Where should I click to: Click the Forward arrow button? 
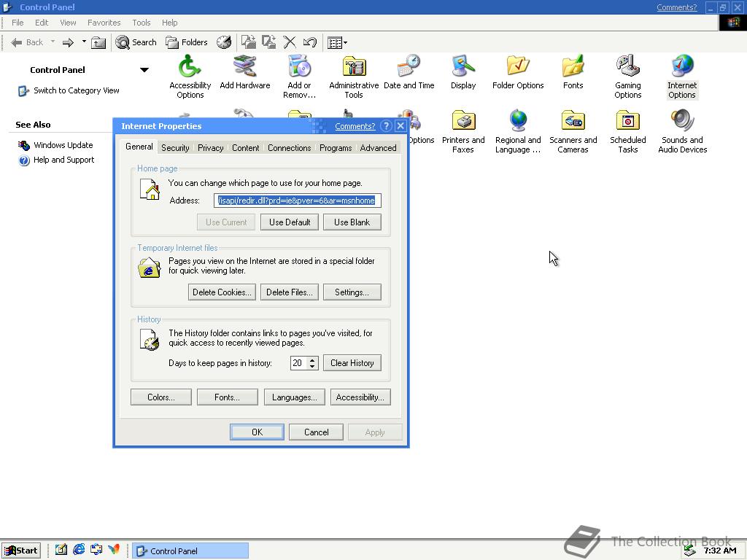coord(68,42)
